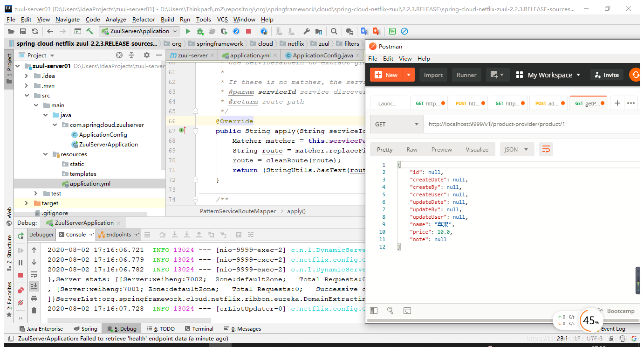Collapse the resources folder

(x=45, y=154)
